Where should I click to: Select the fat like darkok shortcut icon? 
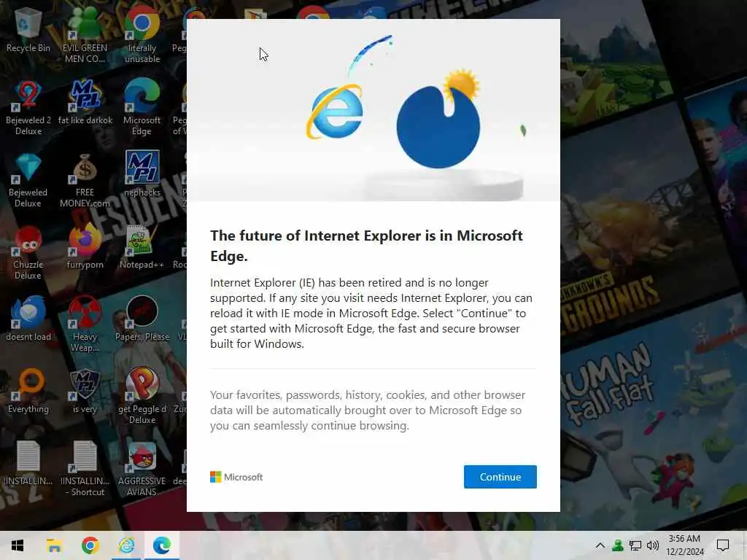85,102
